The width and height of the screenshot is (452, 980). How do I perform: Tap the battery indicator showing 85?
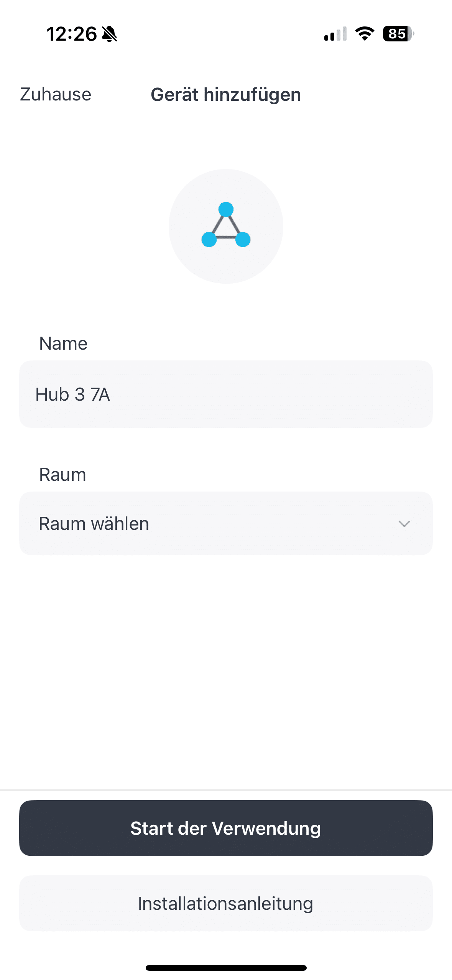click(x=398, y=34)
